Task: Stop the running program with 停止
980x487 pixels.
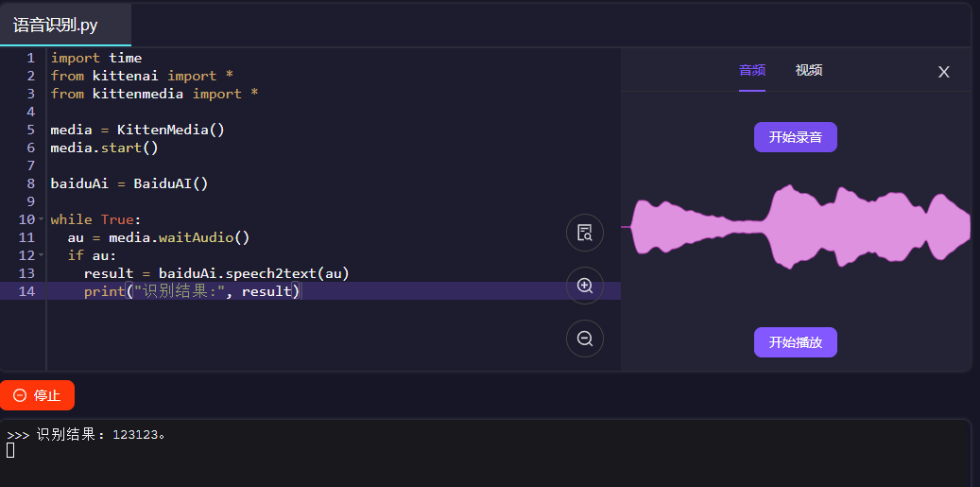Action: (37, 395)
